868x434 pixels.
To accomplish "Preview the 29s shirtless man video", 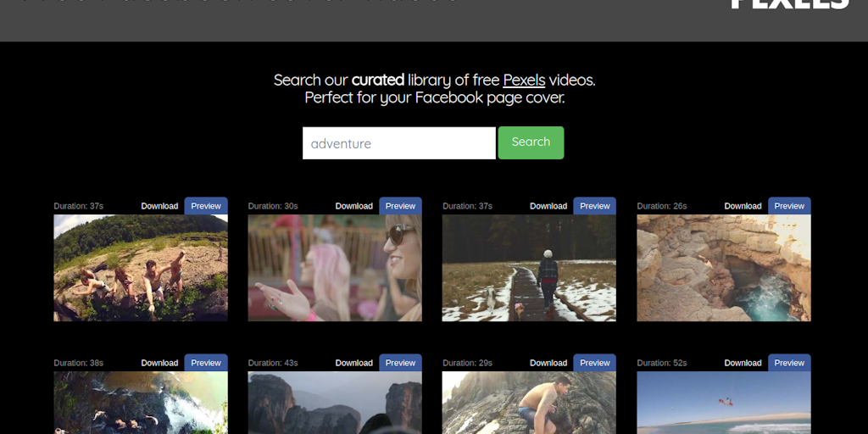I will click(594, 363).
